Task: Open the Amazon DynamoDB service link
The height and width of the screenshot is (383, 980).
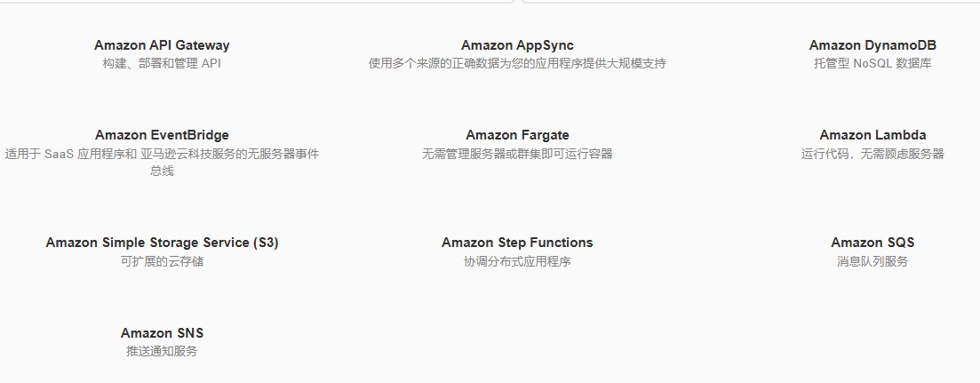Action: point(872,45)
